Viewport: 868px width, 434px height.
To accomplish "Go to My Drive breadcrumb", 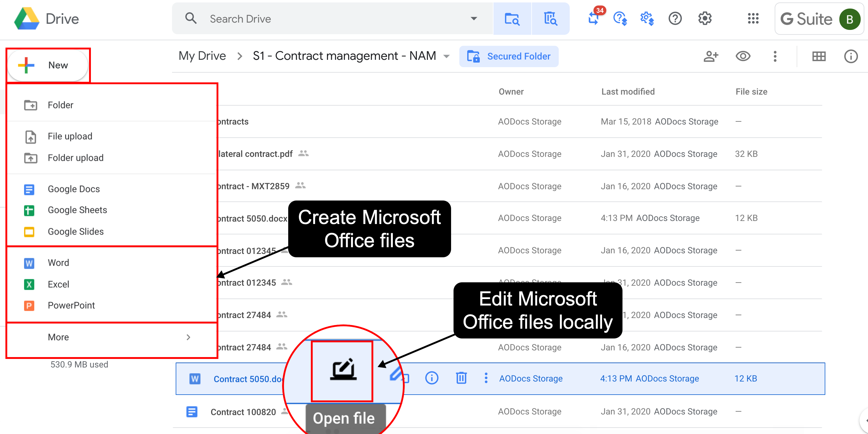I will pos(202,56).
